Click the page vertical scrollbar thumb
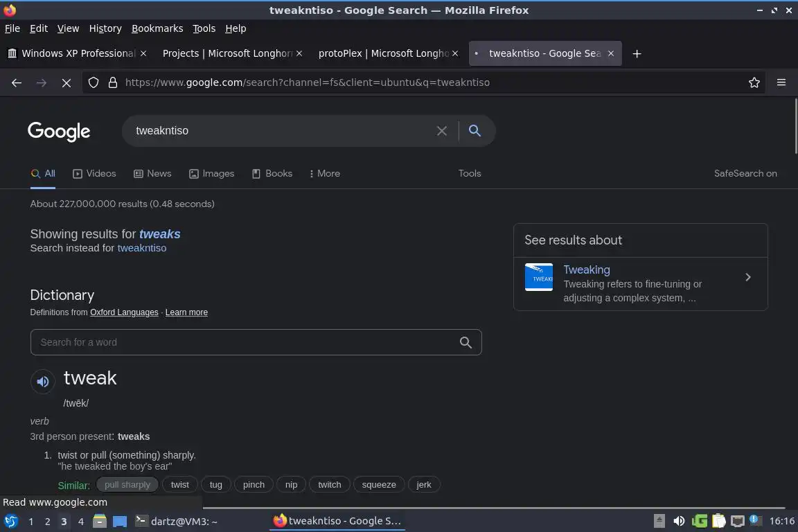Screen dimensions: 798x532 tap(795, 126)
